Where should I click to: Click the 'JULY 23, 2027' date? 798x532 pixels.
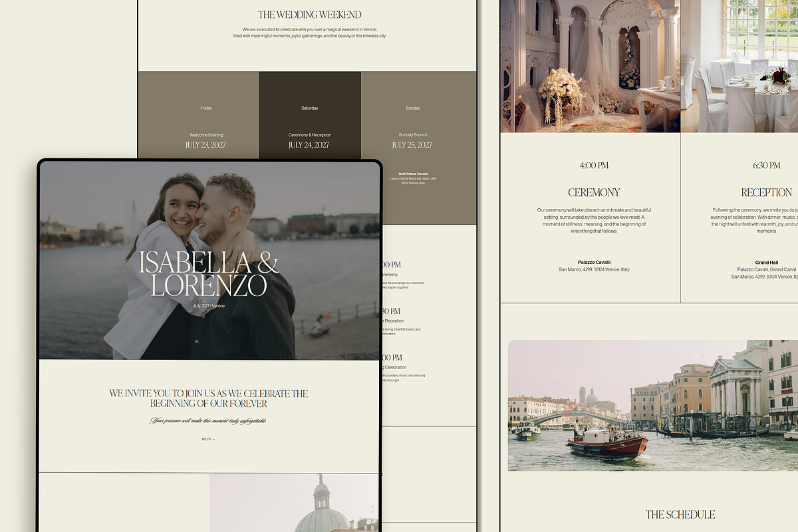[x=206, y=145]
